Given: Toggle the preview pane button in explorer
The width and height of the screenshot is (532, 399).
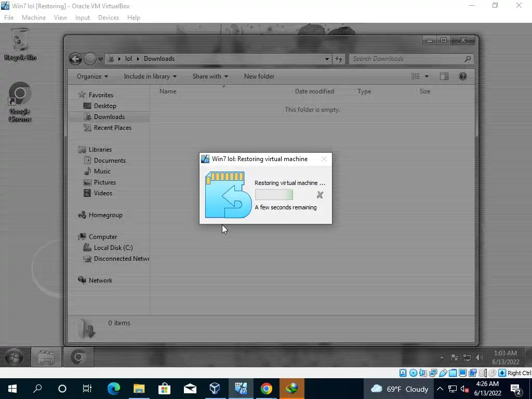Looking at the screenshot, I should [x=444, y=76].
